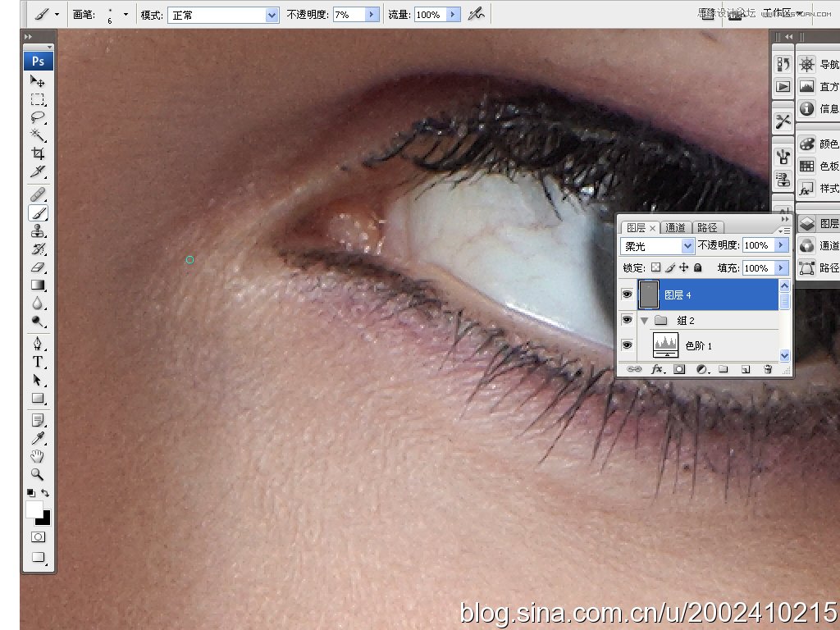Viewport: 840px width, 630px height.
Task: Open brush preset picker arrow
Action: (126, 15)
